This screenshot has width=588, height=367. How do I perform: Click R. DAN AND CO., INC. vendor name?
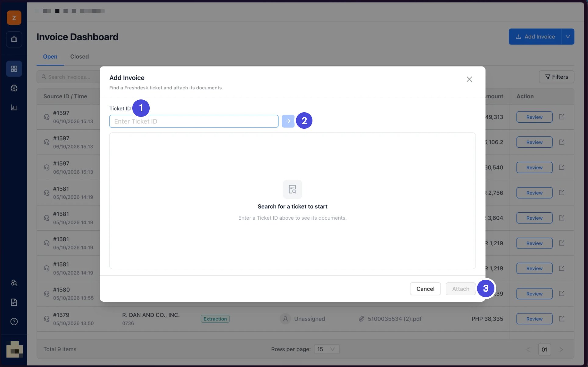[x=151, y=315]
